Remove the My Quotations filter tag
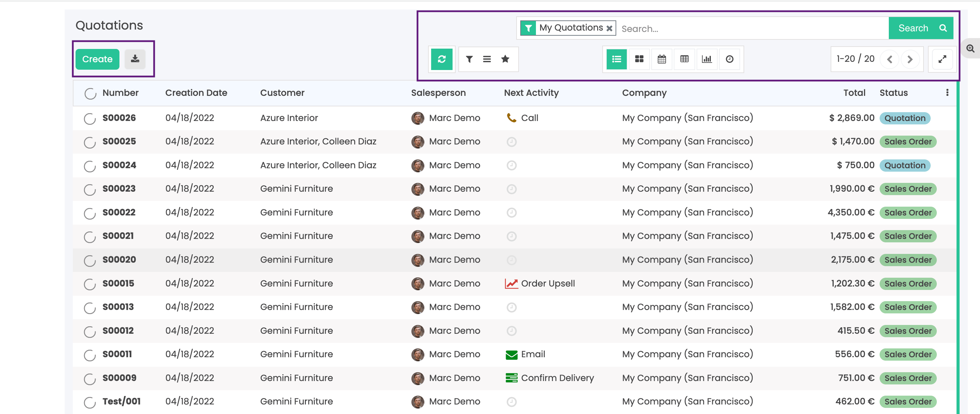 click(609, 28)
